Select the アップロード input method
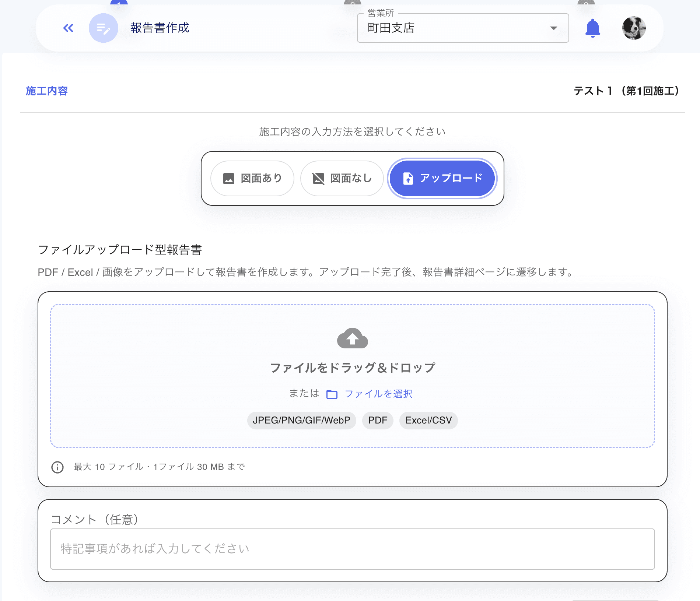 (x=442, y=178)
